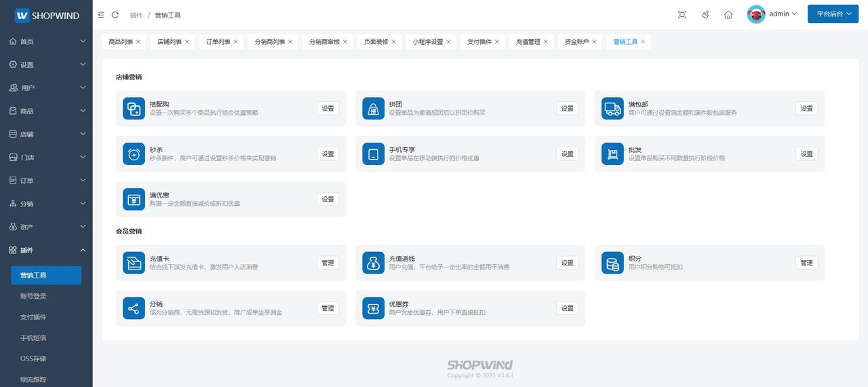The image size is (868, 387).
Task: Expand the 门店 sidebar menu
Action: click(x=46, y=158)
